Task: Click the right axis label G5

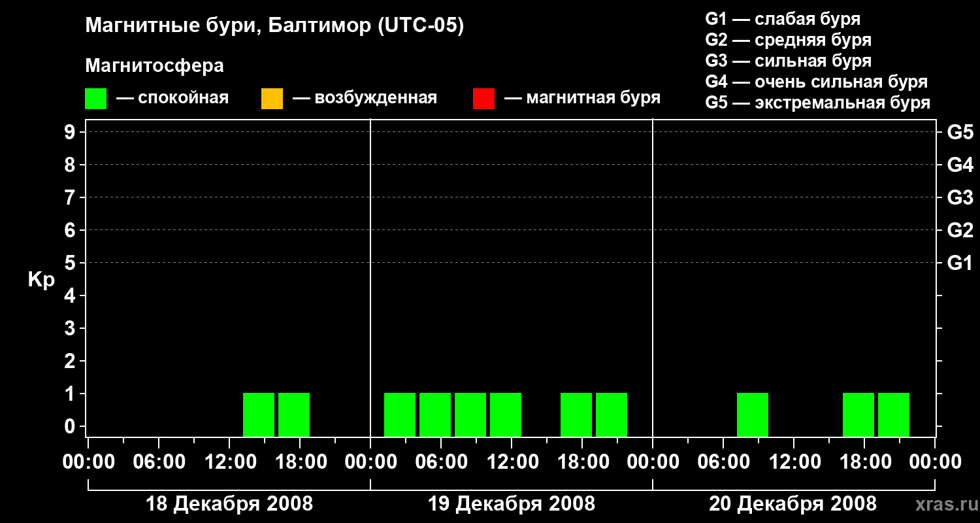Action: coord(960,132)
